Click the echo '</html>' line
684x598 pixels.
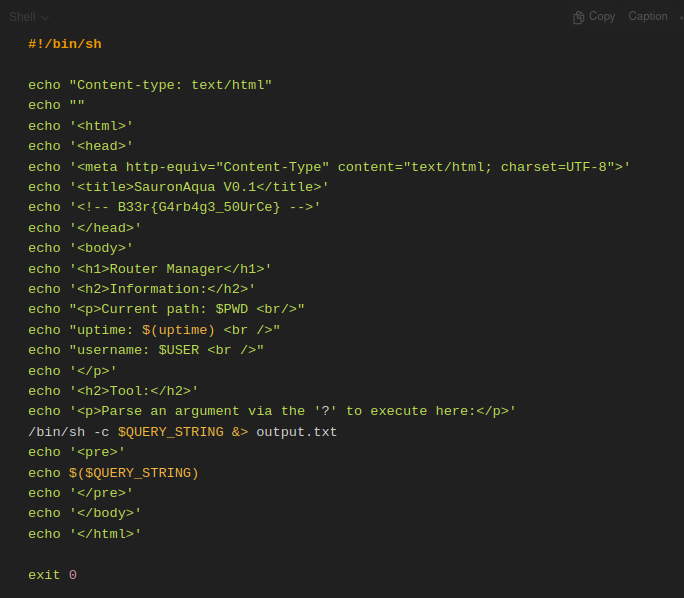coord(85,534)
